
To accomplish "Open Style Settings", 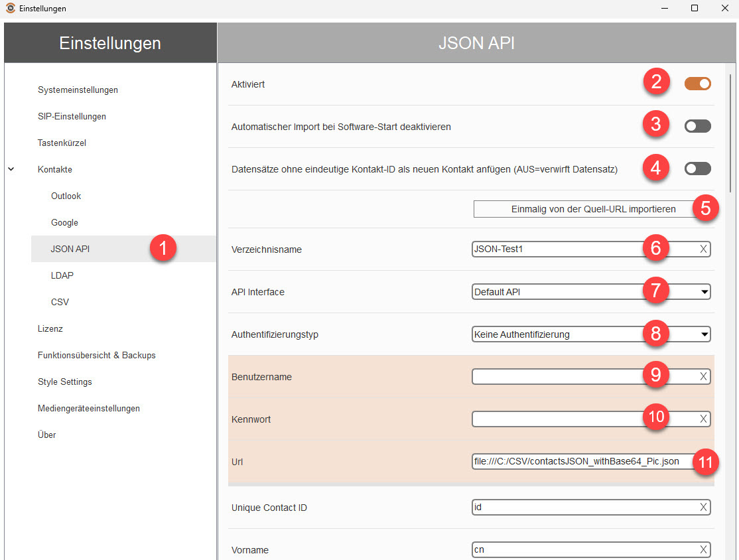I will click(x=64, y=382).
